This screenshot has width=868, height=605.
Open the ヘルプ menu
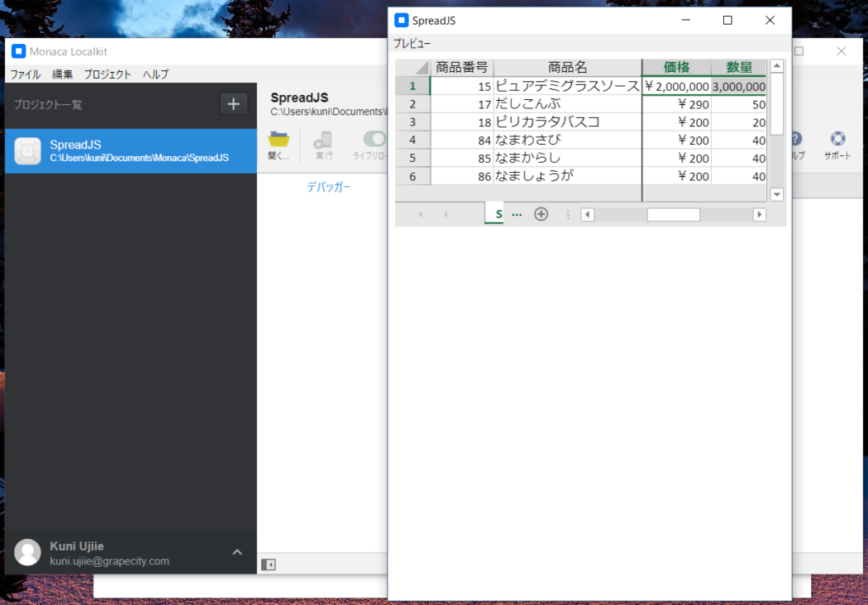156,75
